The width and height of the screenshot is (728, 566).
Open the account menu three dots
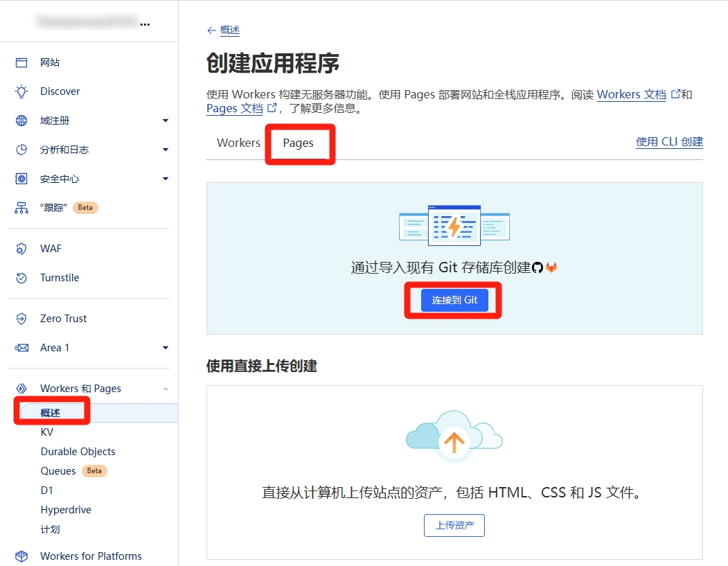tap(145, 24)
